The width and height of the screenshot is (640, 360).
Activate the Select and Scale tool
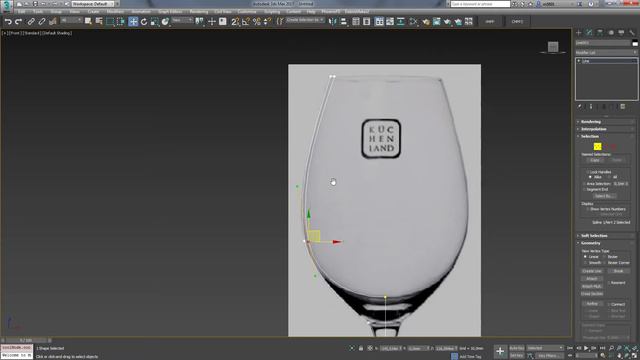coord(154,22)
